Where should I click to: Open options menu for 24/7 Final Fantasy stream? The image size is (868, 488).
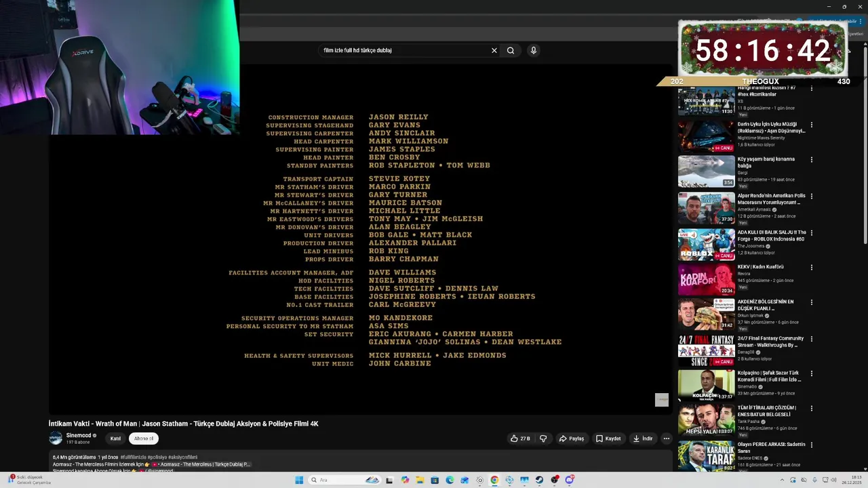812,339
